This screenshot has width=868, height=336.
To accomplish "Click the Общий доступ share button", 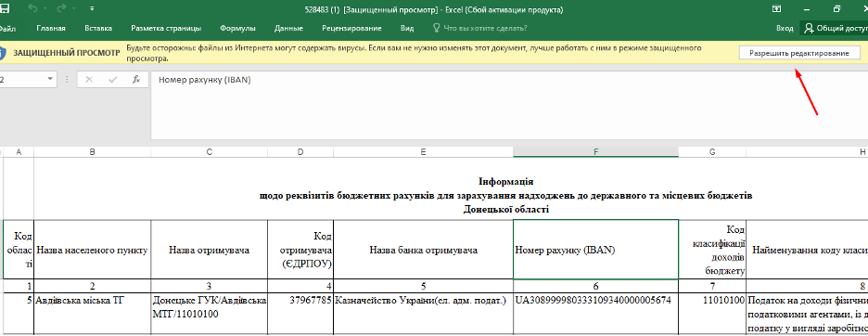I will [x=834, y=28].
